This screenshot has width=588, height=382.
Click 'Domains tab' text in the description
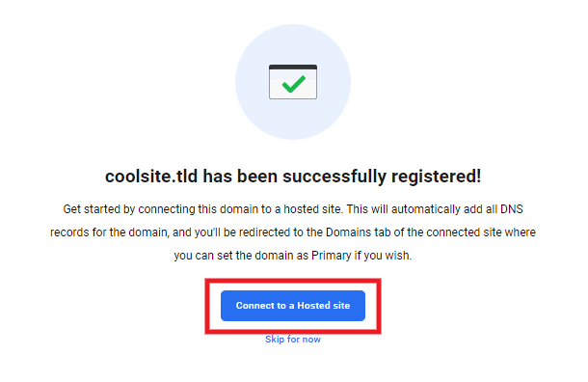pyautogui.click(x=359, y=232)
